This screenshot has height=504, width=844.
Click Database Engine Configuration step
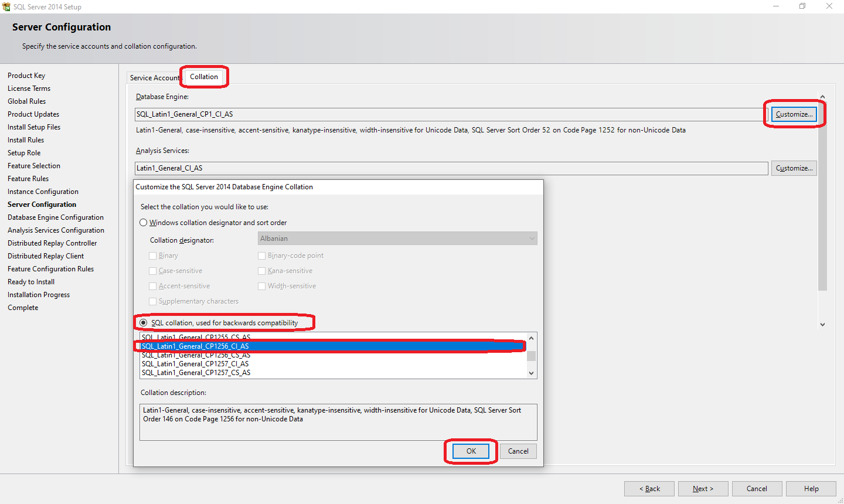tap(56, 217)
